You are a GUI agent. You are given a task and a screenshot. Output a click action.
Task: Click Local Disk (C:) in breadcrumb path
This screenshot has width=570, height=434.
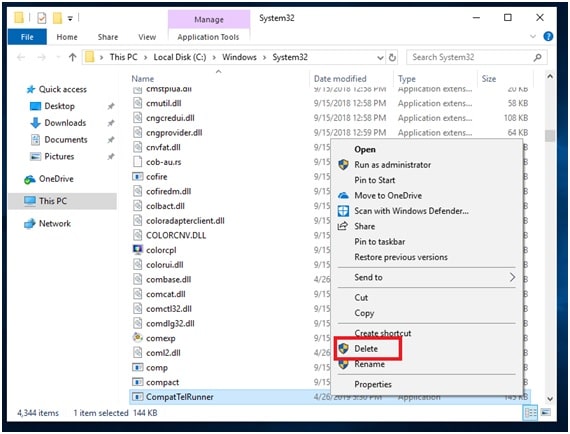click(x=180, y=57)
